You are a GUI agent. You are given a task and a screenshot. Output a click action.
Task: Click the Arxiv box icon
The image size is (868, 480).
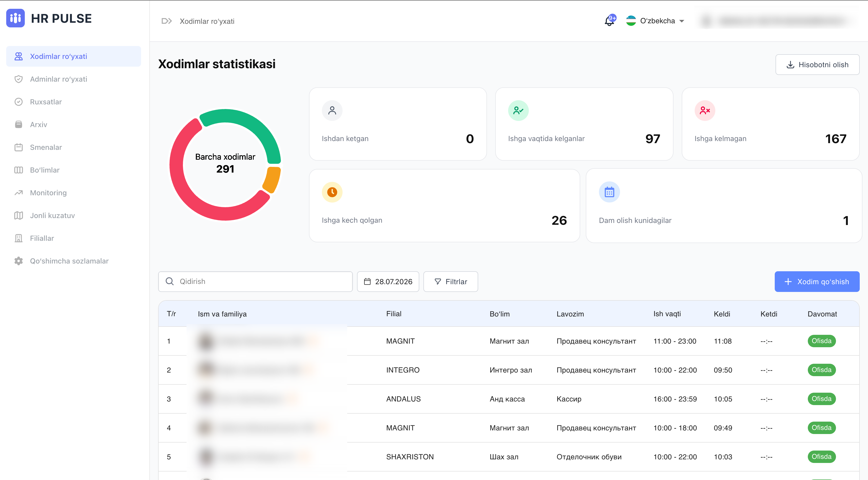(x=19, y=124)
